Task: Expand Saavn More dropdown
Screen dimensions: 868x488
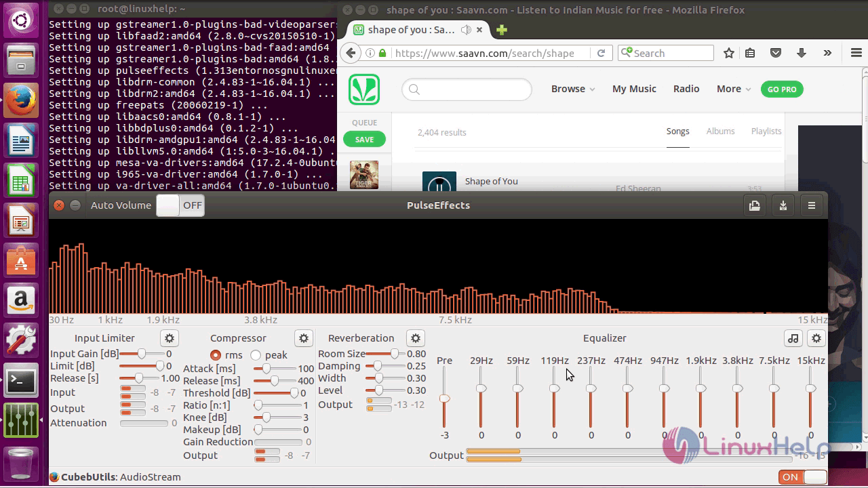Action: click(x=734, y=89)
